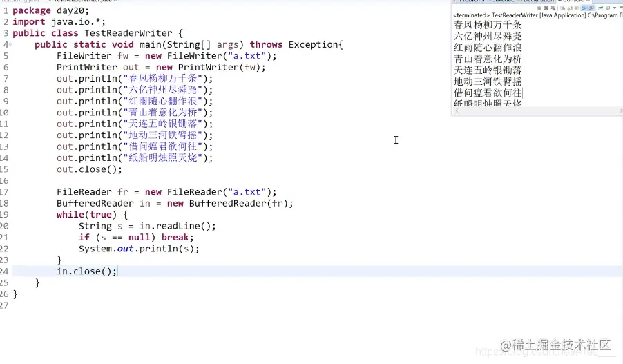Click the Display Selected Console icon
The width and height of the screenshot is (623, 364).
(608, 8)
